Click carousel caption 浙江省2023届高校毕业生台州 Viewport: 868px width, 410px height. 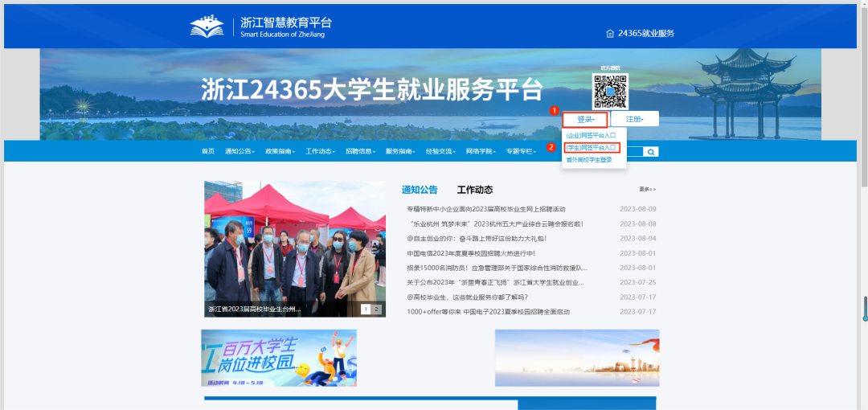(254, 310)
